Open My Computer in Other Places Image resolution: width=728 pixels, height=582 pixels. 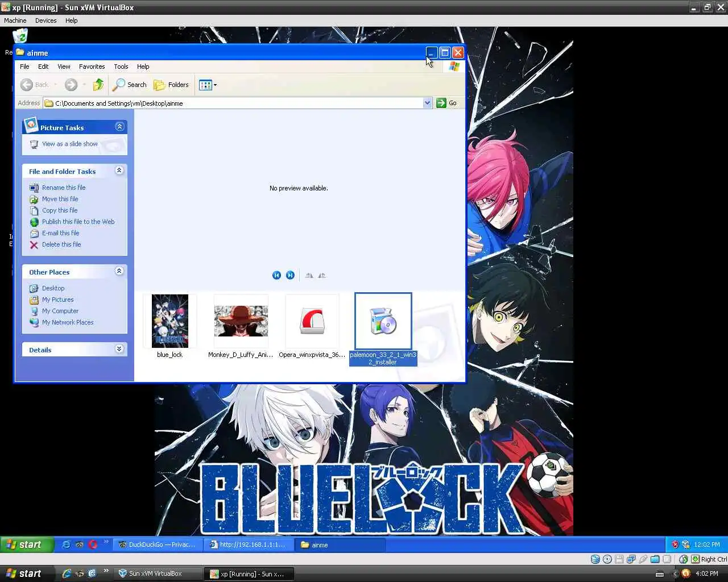pyautogui.click(x=60, y=311)
